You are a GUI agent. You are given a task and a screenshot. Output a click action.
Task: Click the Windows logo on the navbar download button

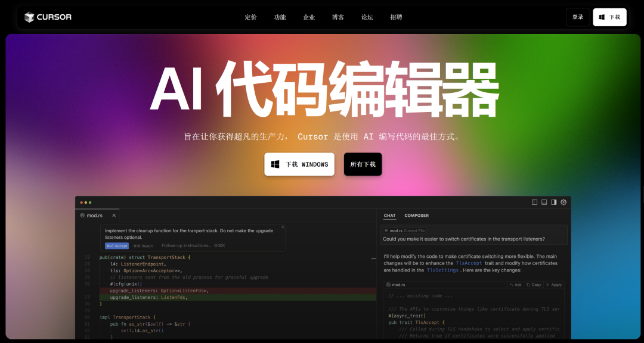[600, 17]
